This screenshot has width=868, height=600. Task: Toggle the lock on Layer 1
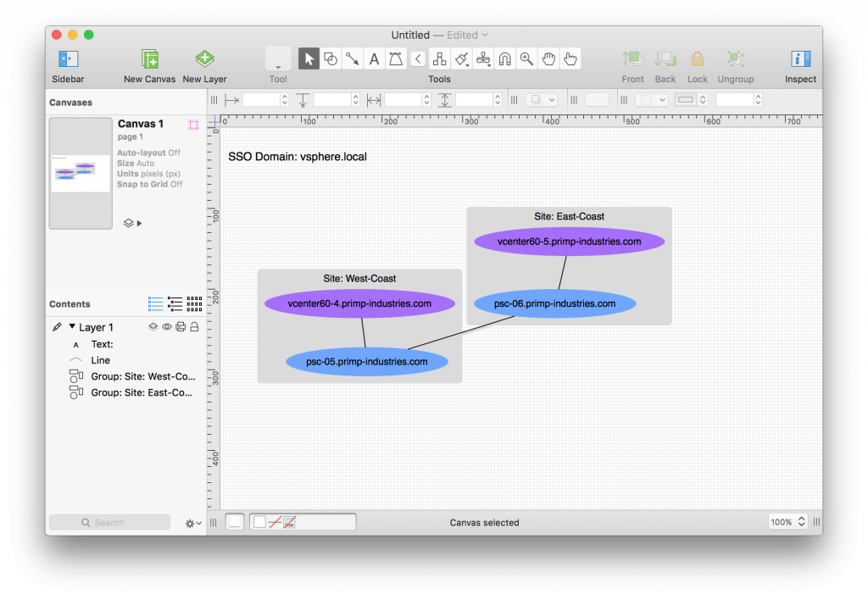pyautogui.click(x=195, y=326)
